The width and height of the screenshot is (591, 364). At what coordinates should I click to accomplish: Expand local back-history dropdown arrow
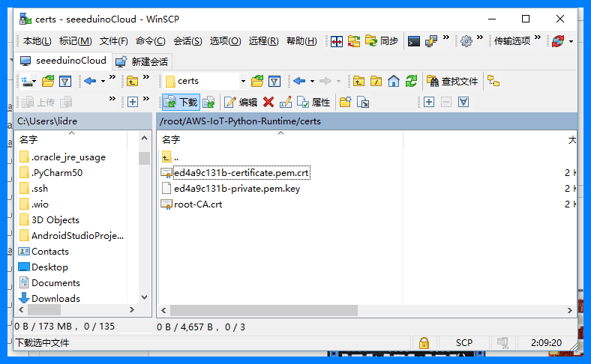pyautogui.click(x=103, y=82)
